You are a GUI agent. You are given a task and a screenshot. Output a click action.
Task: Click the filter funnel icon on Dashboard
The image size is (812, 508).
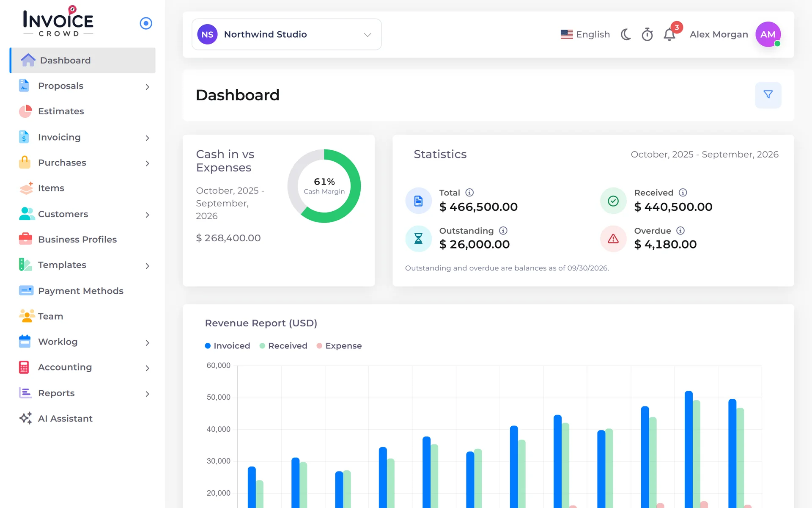pos(768,95)
